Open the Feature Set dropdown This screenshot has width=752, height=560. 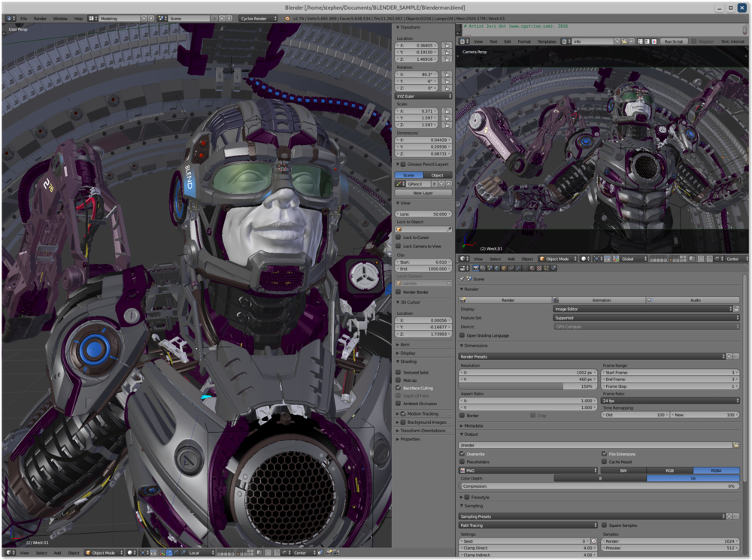[646, 318]
